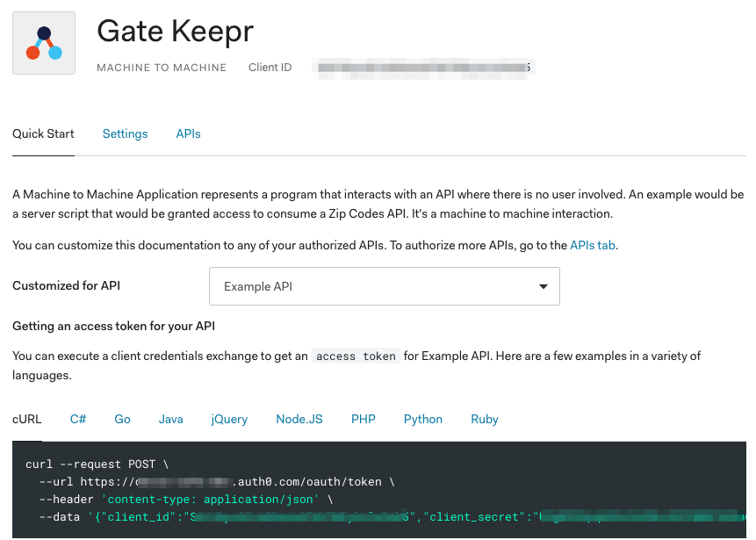The image size is (756, 540).
Task: Click 'Getting an access token for your API' heading
Action: click(114, 326)
